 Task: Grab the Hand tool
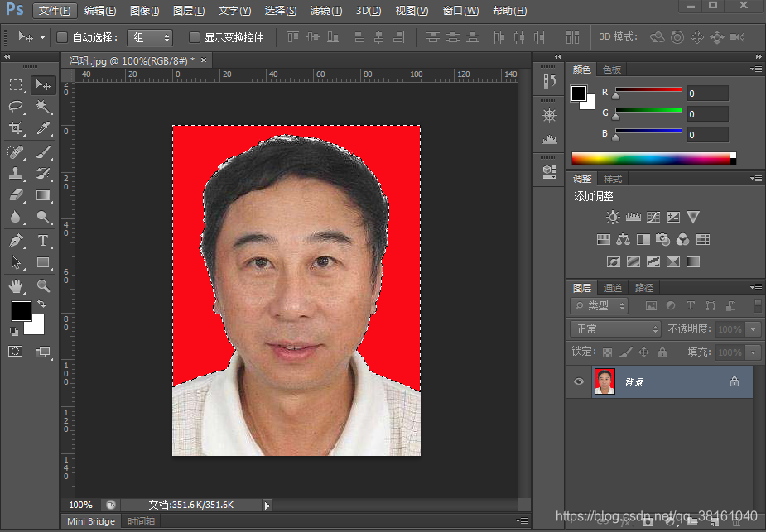(x=17, y=286)
